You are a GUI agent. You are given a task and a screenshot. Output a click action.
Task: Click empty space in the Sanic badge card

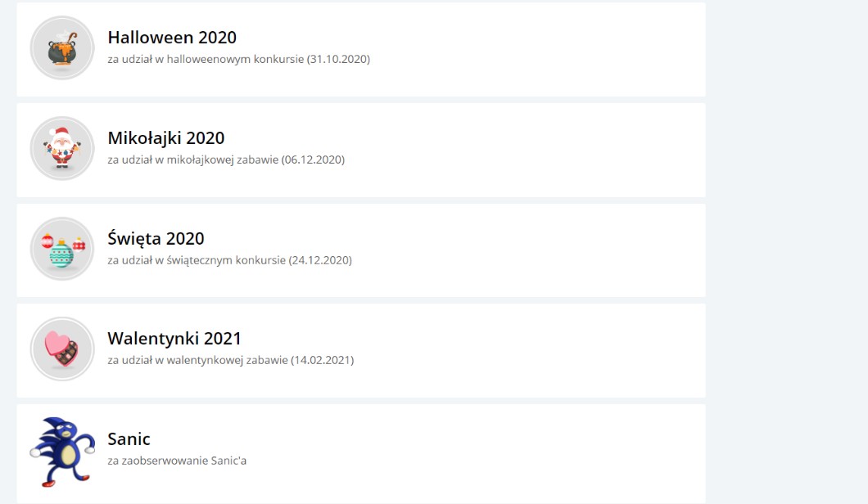[x=491, y=452]
